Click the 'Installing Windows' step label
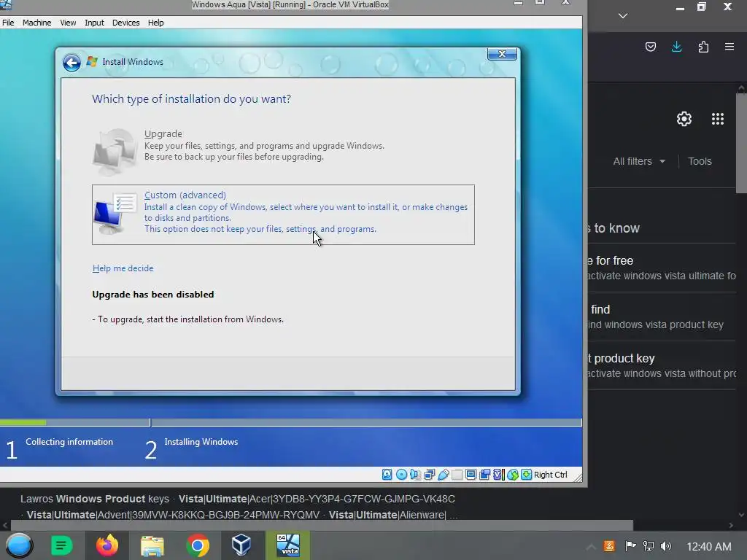747x560 pixels. tap(201, 442)
